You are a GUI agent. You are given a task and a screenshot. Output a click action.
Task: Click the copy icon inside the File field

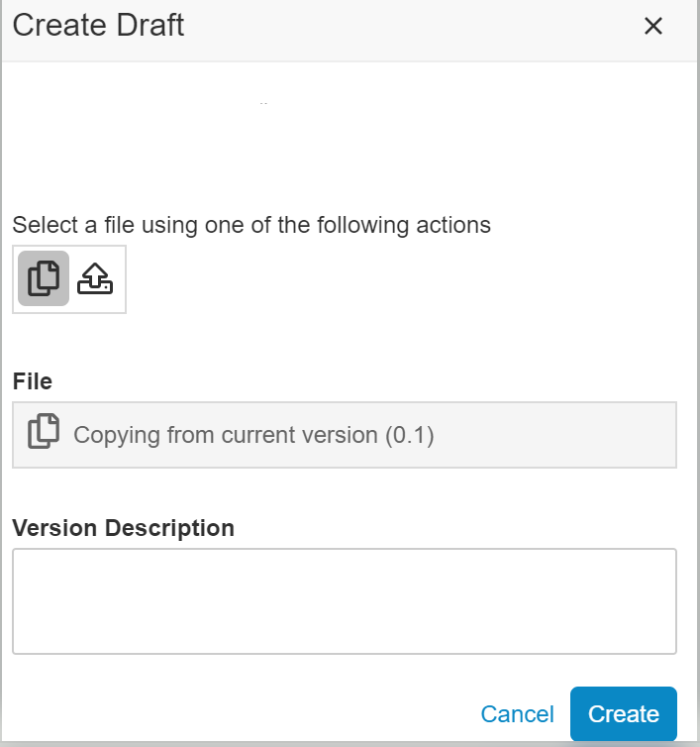[43, 433]
